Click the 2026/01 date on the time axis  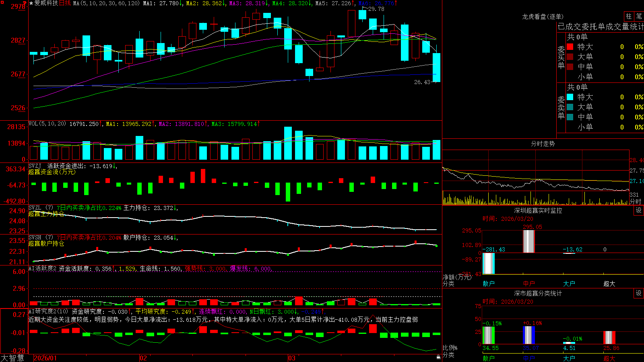click(x=45, y=358)
